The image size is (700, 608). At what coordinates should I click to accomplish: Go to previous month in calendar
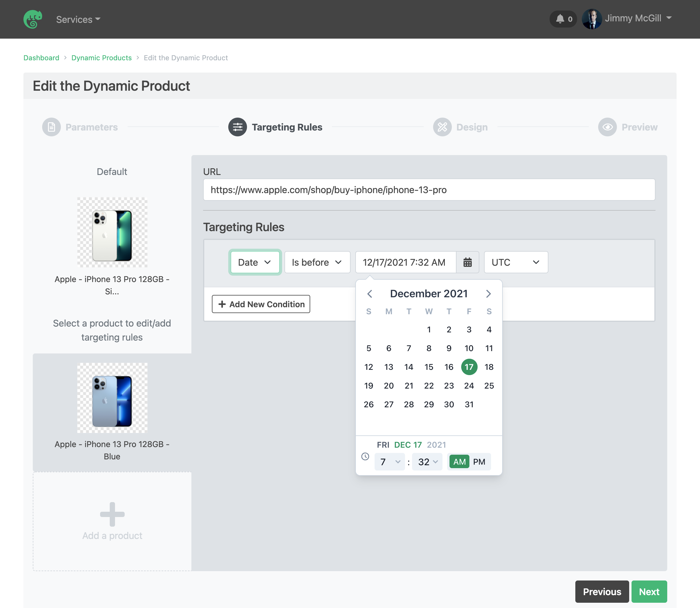click(370, 294)
